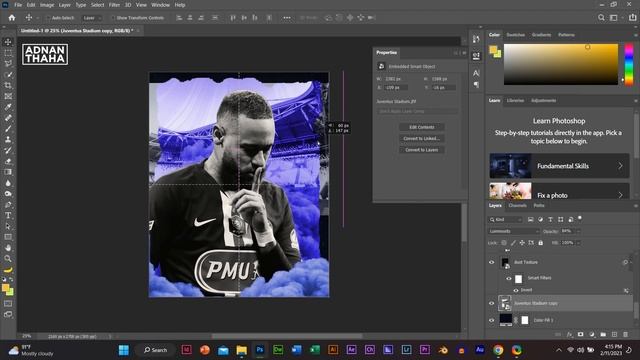This screenshot has height=360, width=640.
Task: Open the Filter menu
Action: (x=114, y=5)
